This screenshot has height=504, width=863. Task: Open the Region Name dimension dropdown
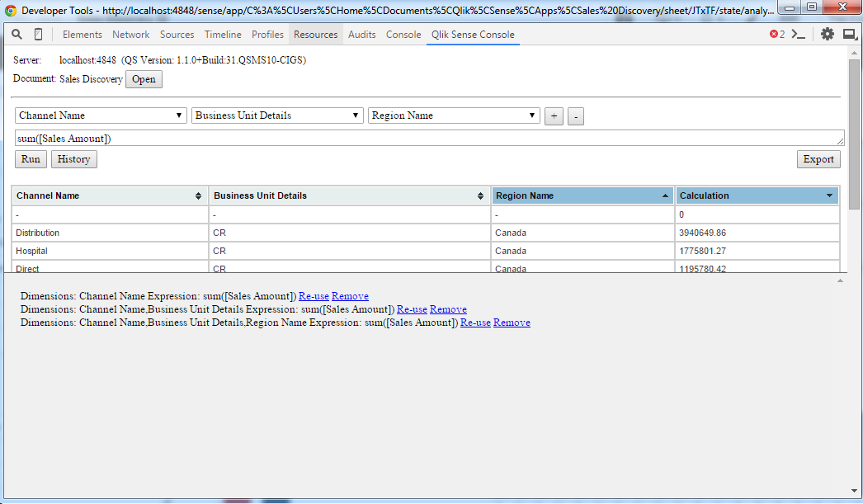point(454,115)
